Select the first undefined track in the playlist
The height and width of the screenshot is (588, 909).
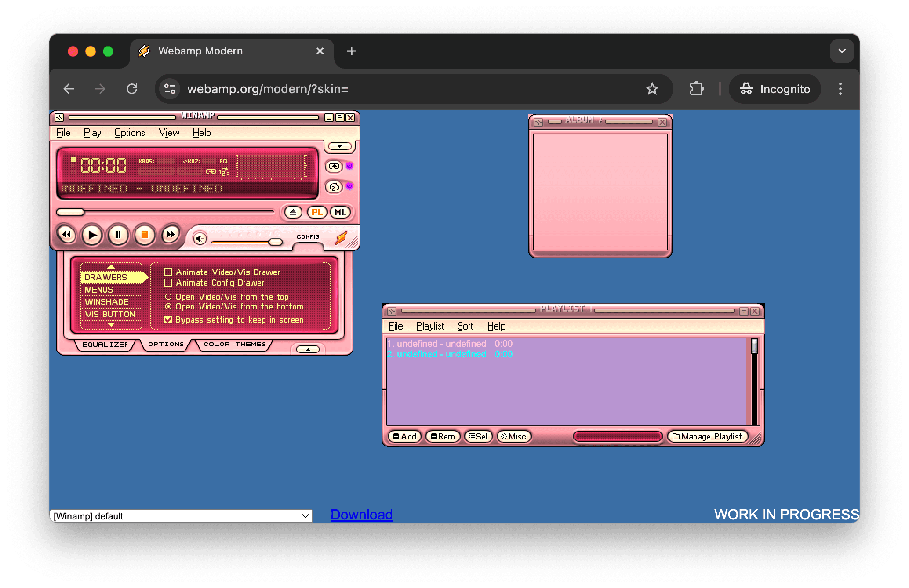(437, 343)
